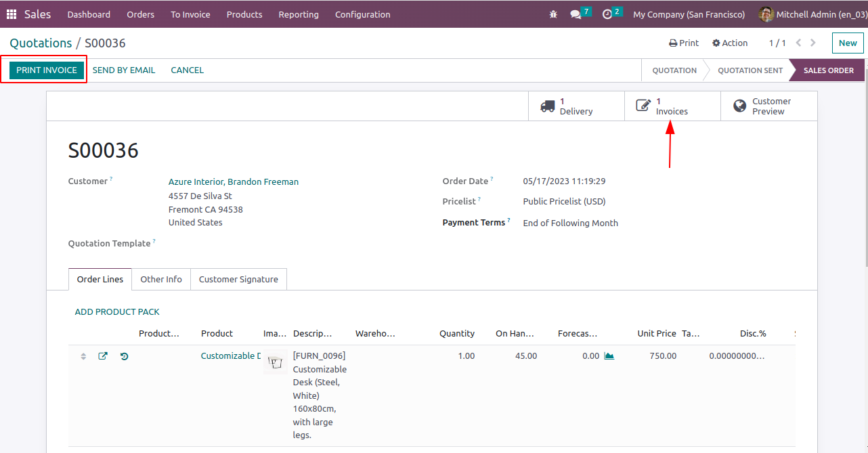Click the Print Invoice button
This screenshot has width=868, height=453.
tap(47, 70)
